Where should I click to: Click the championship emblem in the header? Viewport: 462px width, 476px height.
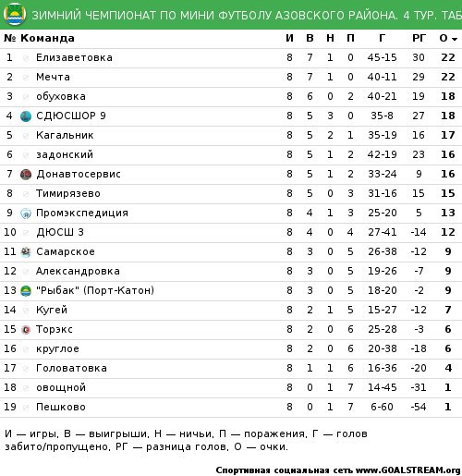[x=15, y=15]
